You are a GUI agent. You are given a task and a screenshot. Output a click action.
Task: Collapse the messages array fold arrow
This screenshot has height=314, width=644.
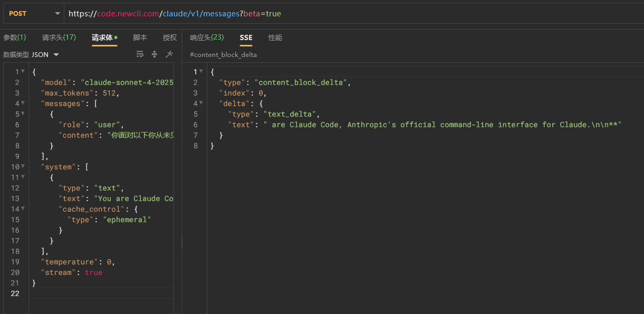coord(23,103)
